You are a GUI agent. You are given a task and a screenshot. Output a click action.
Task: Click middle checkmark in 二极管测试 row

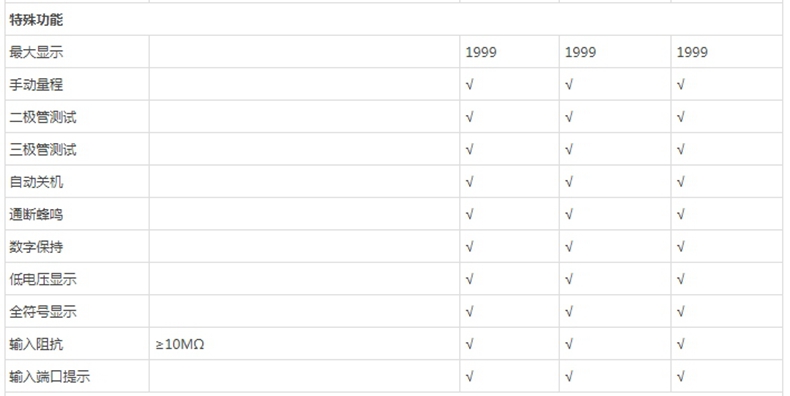click(x=569, y=117)
